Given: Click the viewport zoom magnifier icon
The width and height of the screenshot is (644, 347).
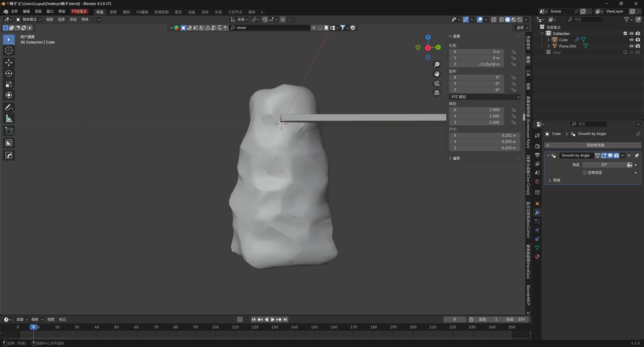Looking at the screenshot, I should click(x=437, y=65).
